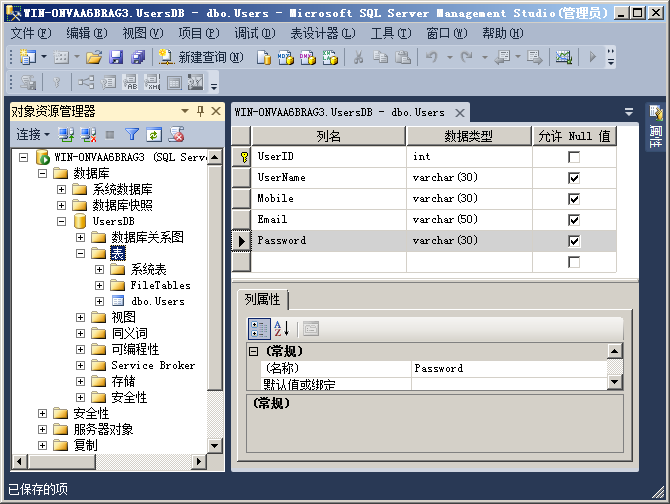670x504 pixels.
Task: Close the dbo.Users designer tab
Action: tap(460, 113)
